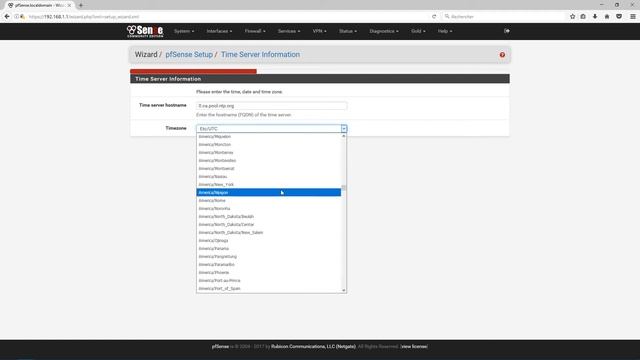The width and height of the screenshot is (640, 360).
Task: Click the pfSense footer link
Action: click(x=220, y=347)
